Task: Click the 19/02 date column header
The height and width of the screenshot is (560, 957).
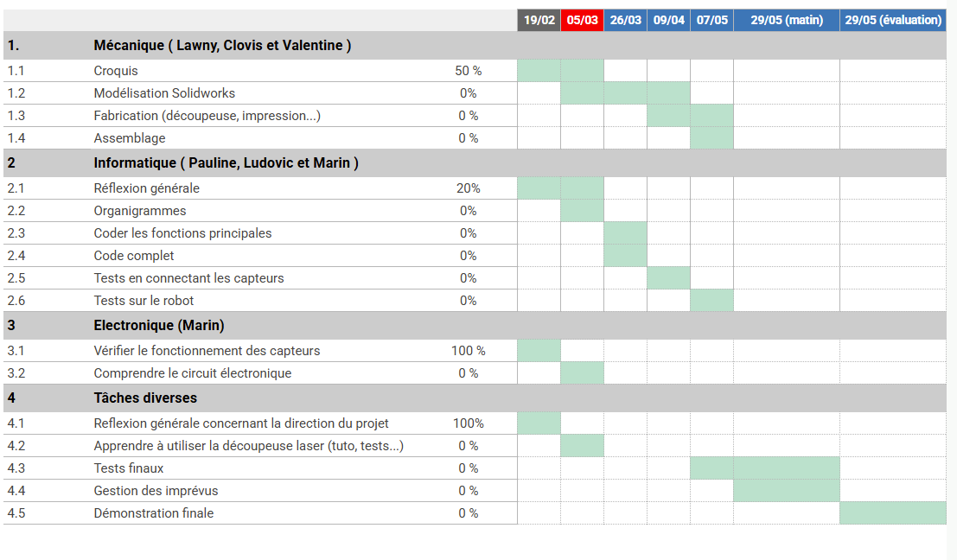Action: 539,20
